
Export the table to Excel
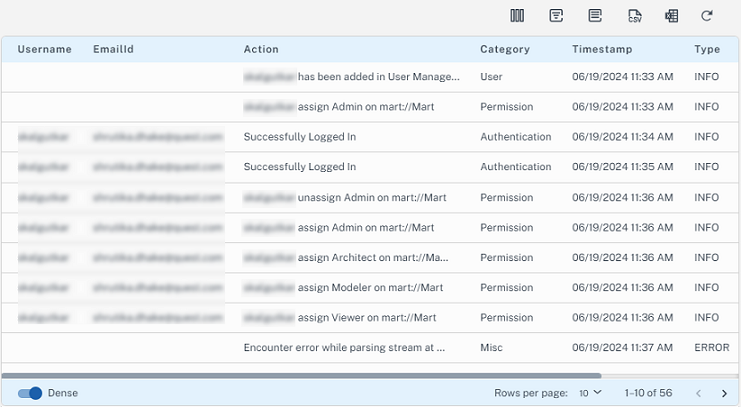click(671, 16)
